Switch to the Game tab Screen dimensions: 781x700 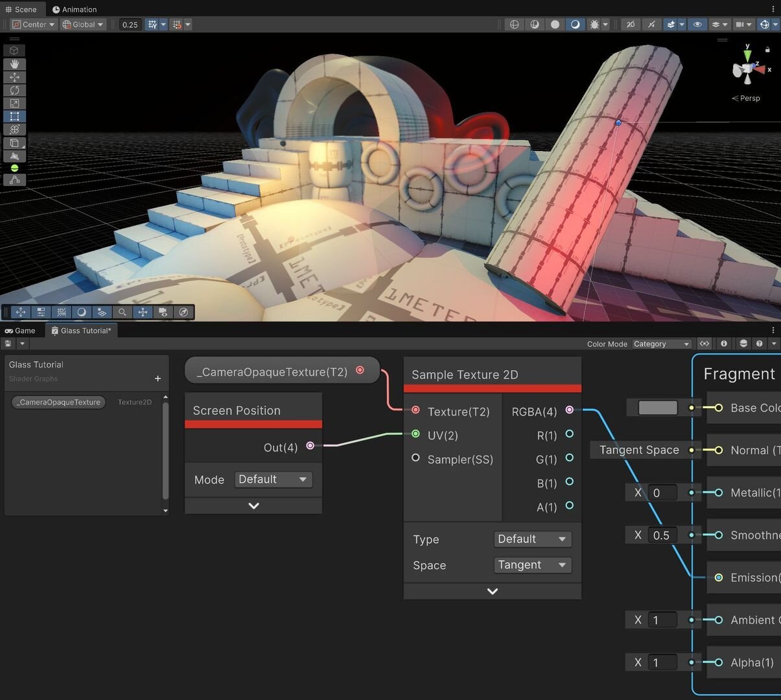pyautogui.click(x=21, y=331)
